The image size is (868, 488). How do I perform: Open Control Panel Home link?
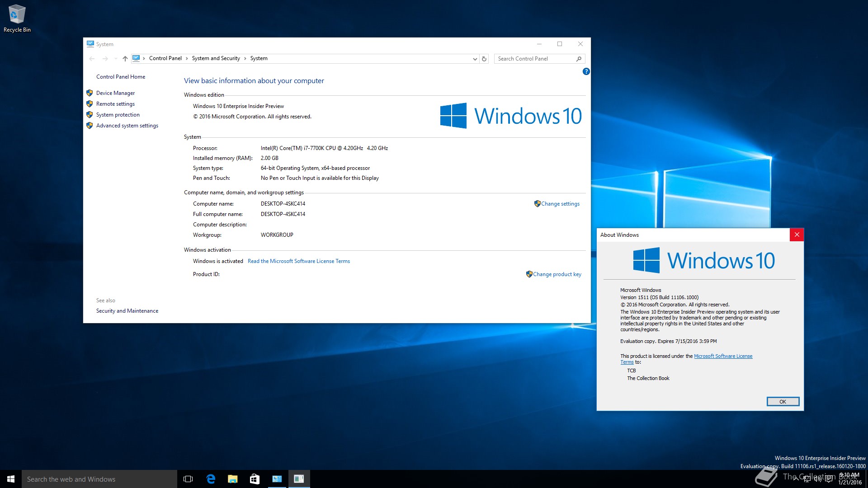pos(121,77)
